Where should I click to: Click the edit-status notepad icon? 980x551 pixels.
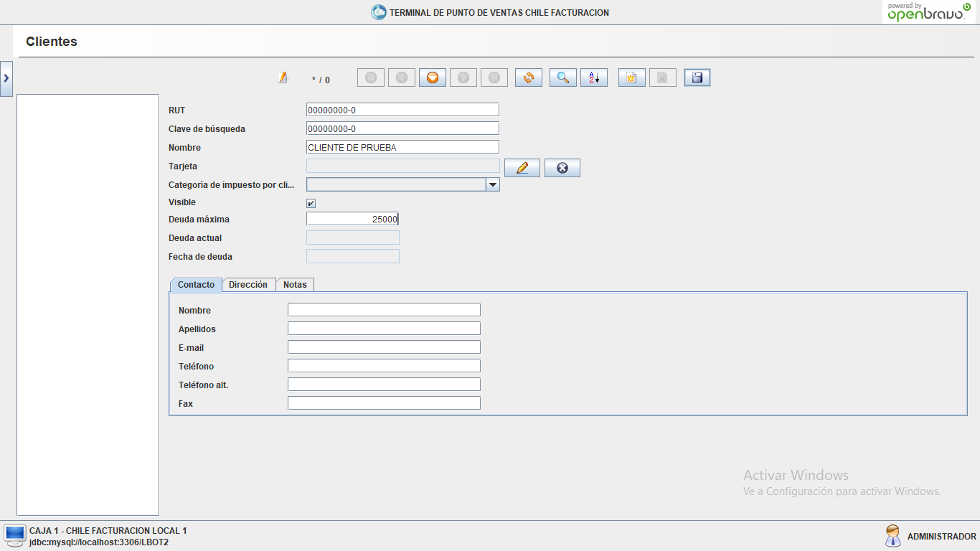pyautogui.click(x=283, y=77)
